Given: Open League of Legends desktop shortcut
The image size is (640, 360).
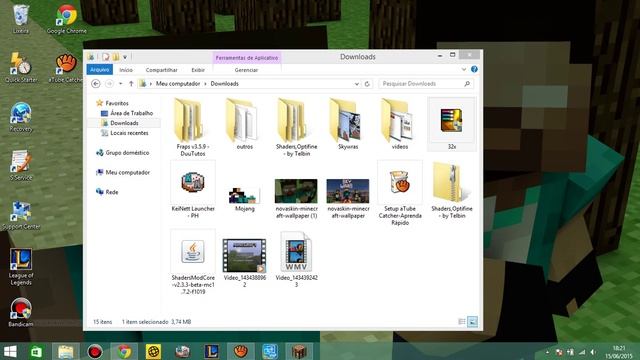Looking at the screenshot, I should click(x=20, y=267).
